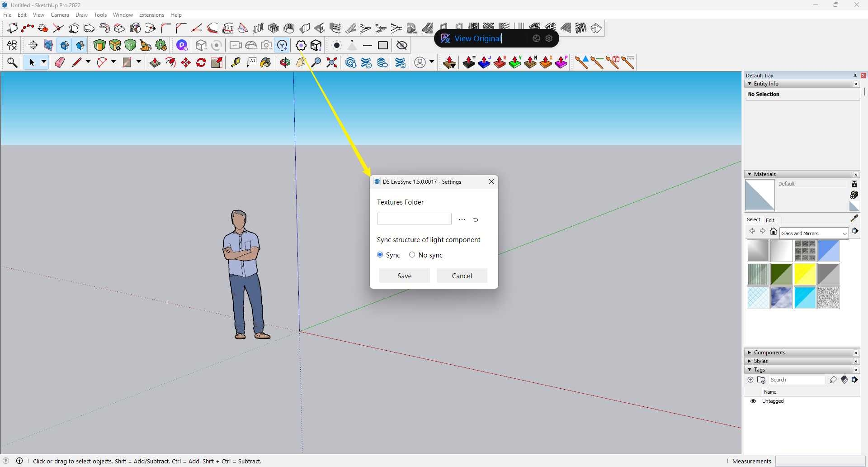Click the default material preview thumbnail
This screenshot has width=868, height=467.
click(x=760, y=195)
